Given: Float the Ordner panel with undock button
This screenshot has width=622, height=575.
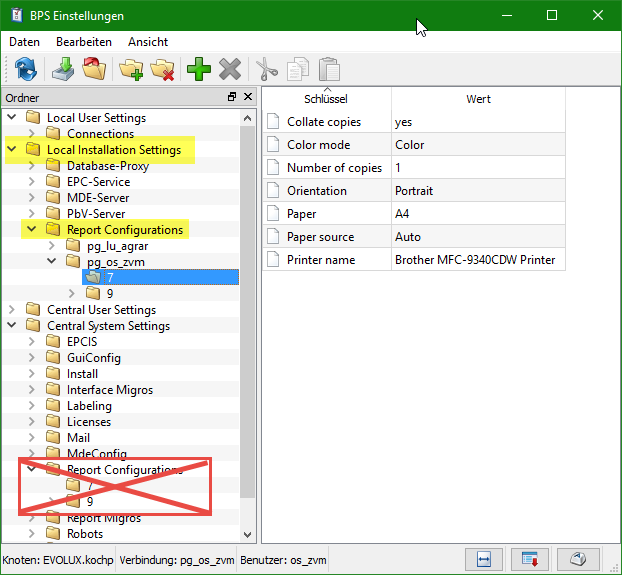Looking at the screenshot, I should (232, 97).
